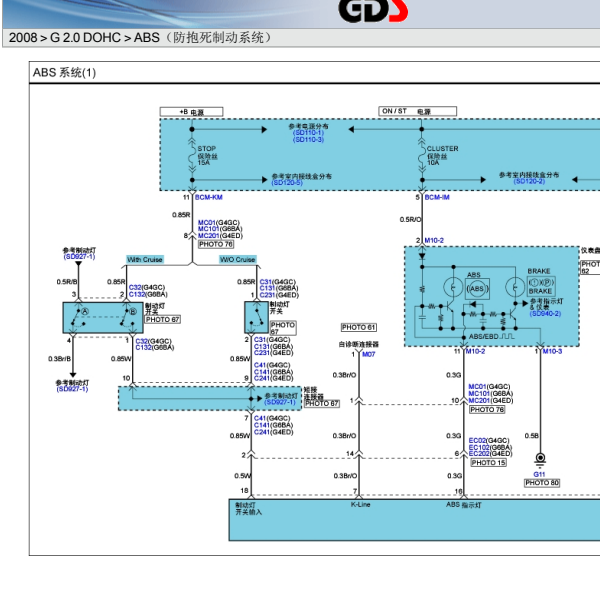Open the SD110-1 power distribution link
The width and height of the screenshot is (600, 599).
(x=308, y=133)
